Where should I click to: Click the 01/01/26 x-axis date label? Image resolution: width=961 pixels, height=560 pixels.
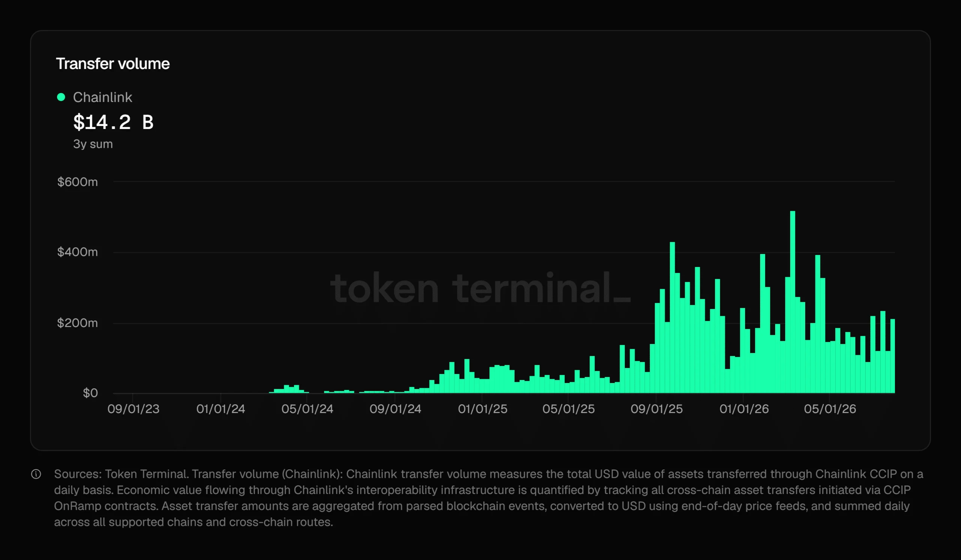tap(744, 409)
